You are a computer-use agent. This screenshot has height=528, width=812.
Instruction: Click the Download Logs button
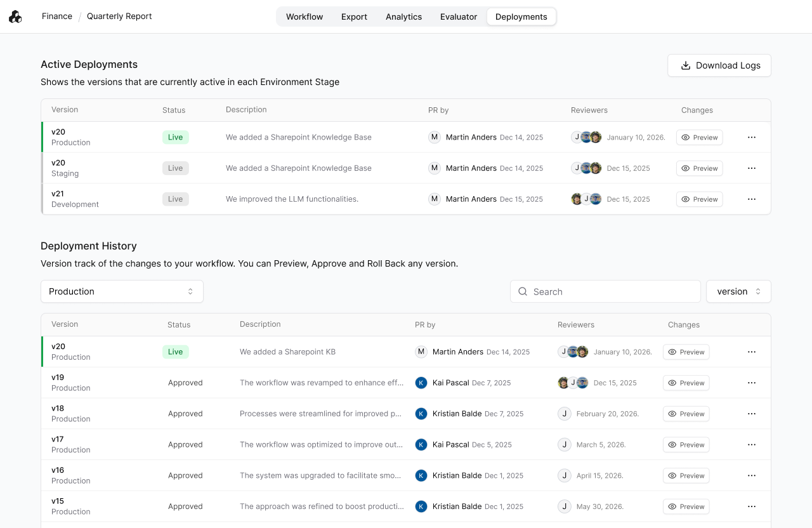tap(719, 65)
